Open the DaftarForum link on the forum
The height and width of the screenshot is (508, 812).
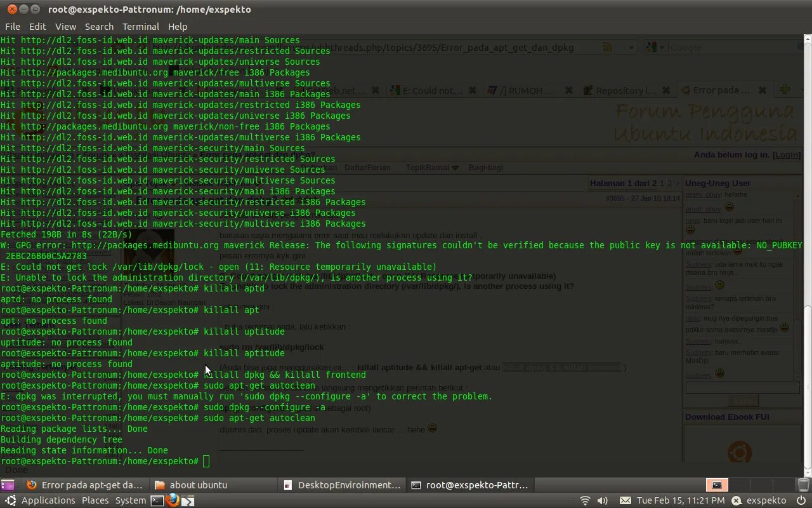point(367,168)
